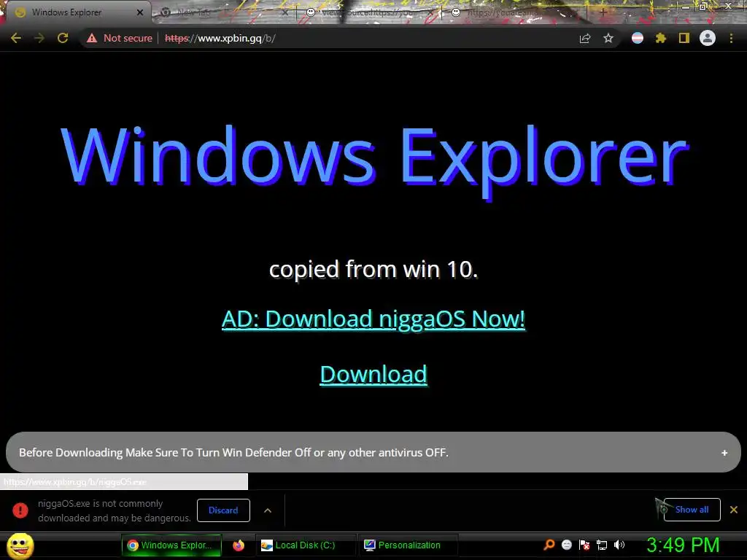Go back to the previous page

click(16, 38)
